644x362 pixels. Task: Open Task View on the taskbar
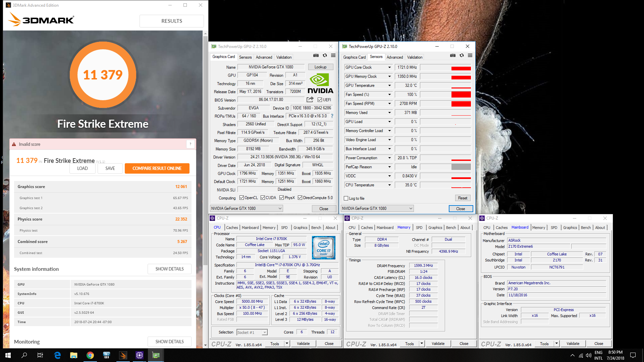[x=40, y=355]
